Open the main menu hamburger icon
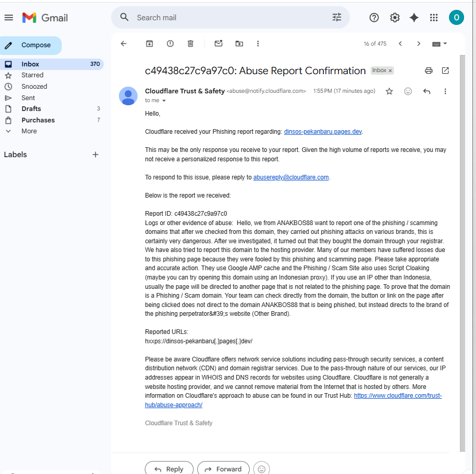This screenshot has height=474, width=476. coord(9,18)
